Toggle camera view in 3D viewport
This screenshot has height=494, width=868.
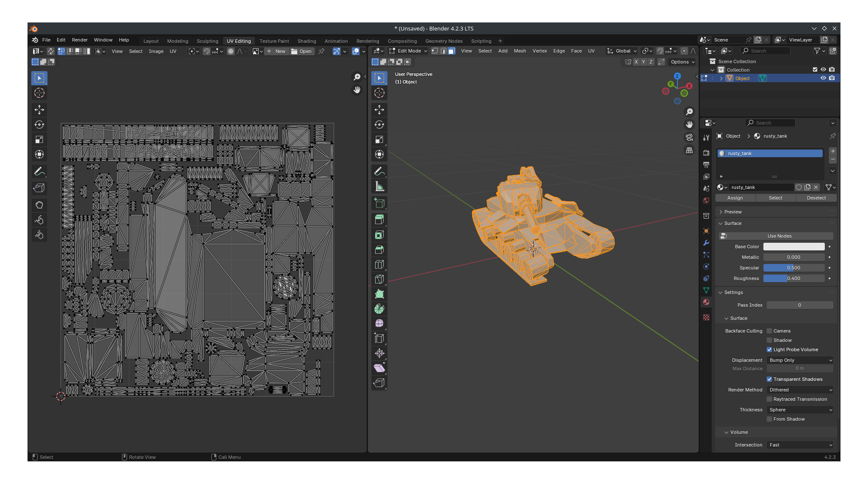[689, 137]
